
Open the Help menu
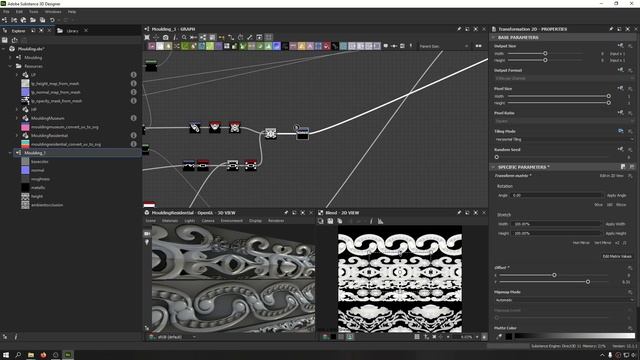point(72,12)
